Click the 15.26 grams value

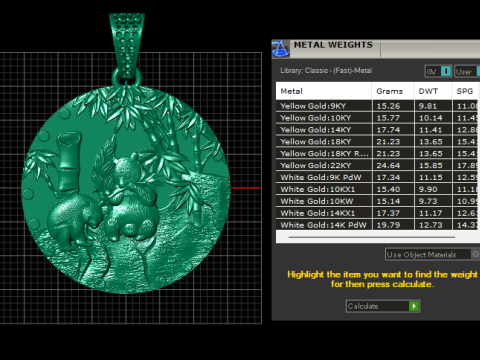pos(388,106)
